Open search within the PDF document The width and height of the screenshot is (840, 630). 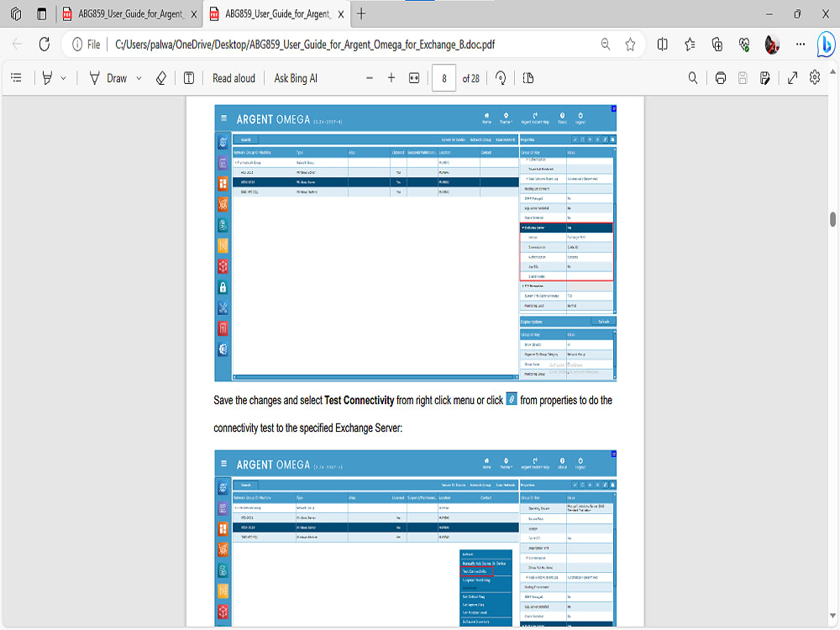point(692,77)
